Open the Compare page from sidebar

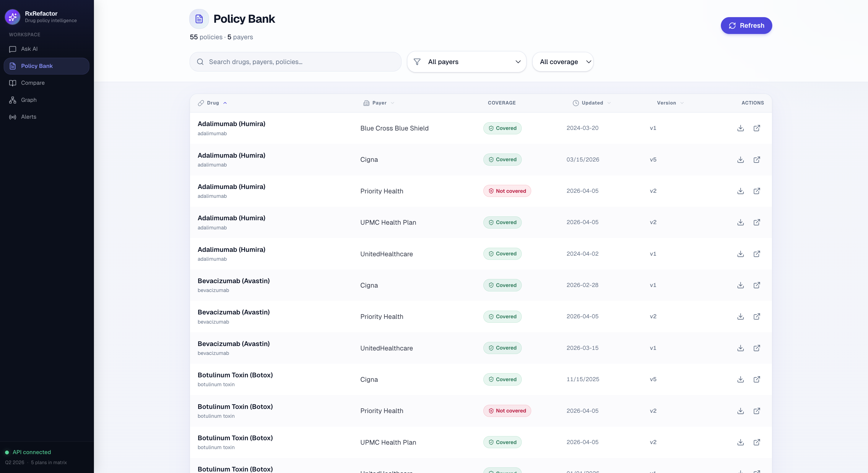click(x=33, y=83)
